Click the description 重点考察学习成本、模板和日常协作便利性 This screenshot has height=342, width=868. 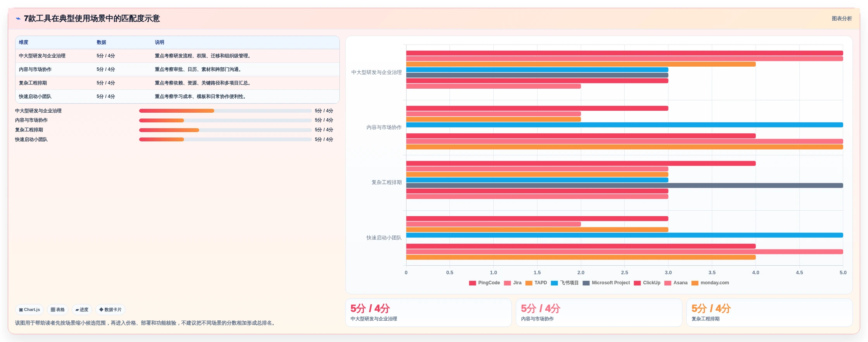[201, 96]
